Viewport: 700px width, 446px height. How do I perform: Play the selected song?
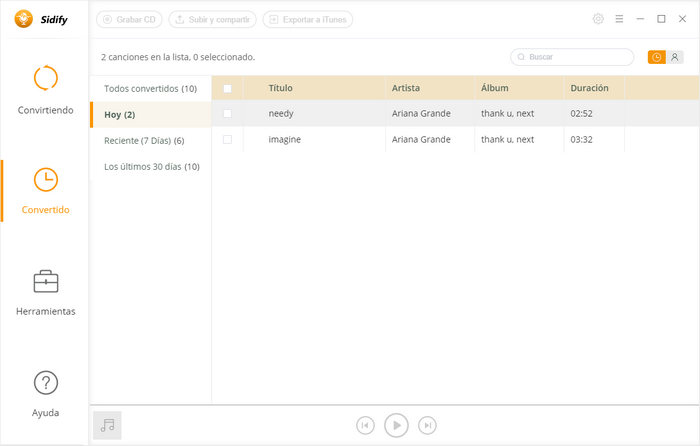pyautogui.click(x=396, y=425)
